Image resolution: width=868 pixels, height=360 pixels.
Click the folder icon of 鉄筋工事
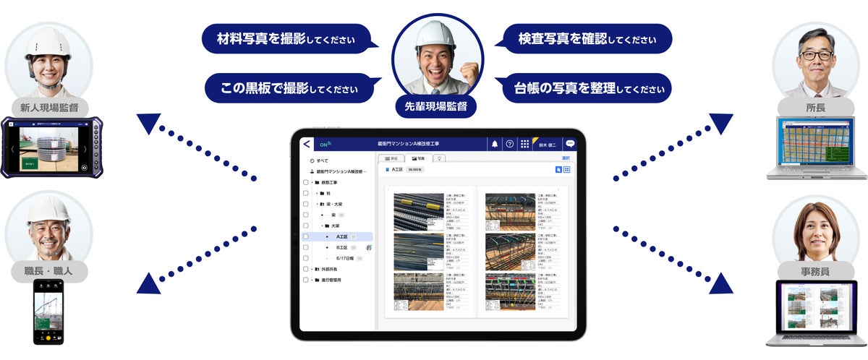(317, 182)
